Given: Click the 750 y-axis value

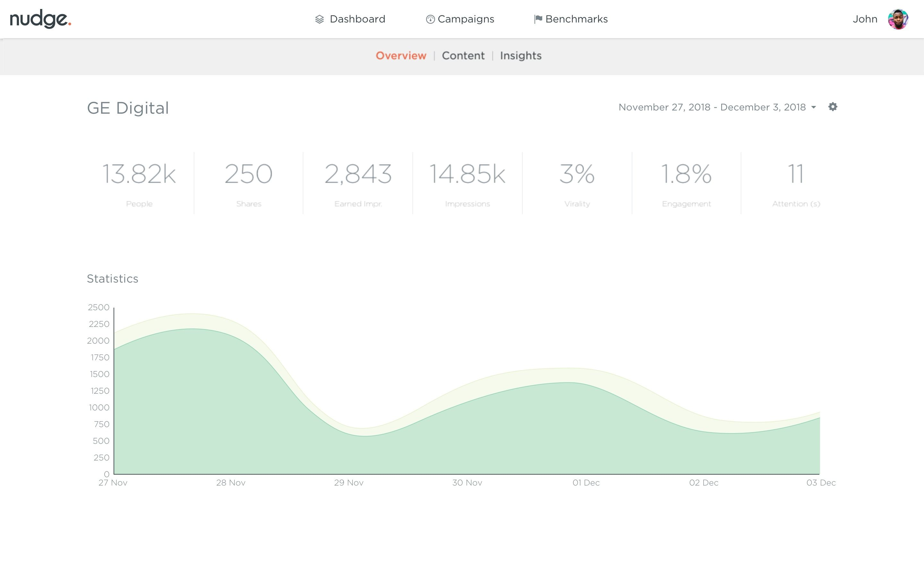Looking at the screenshot, I should point(102,424).
